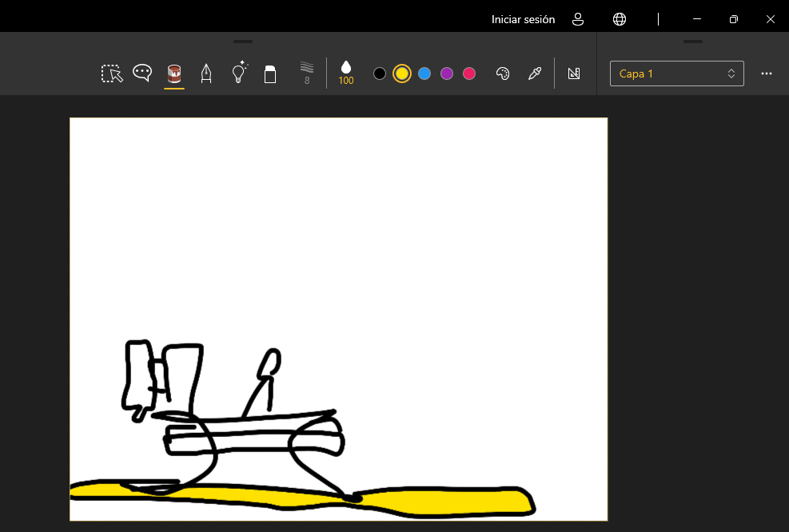This screenshot has height=532, width=789.
Task: Adjust brush size showing 8
Action: click(307, 73)
